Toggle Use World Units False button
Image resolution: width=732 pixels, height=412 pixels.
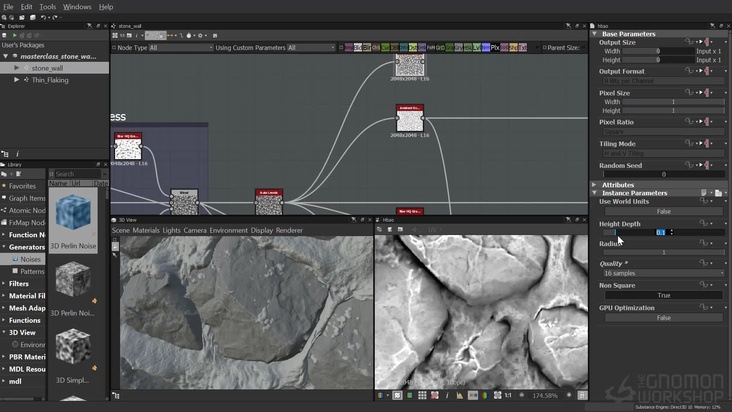tap(663, 211)
